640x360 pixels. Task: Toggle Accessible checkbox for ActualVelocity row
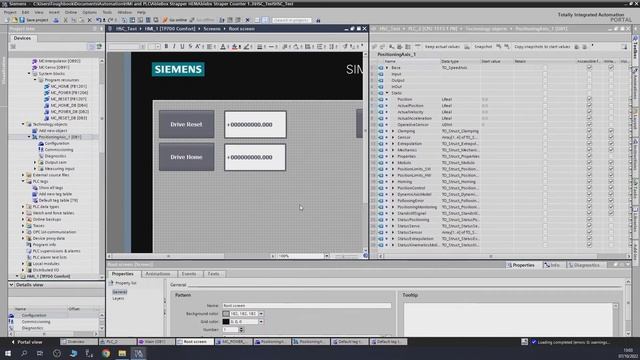tap(589, 112)
